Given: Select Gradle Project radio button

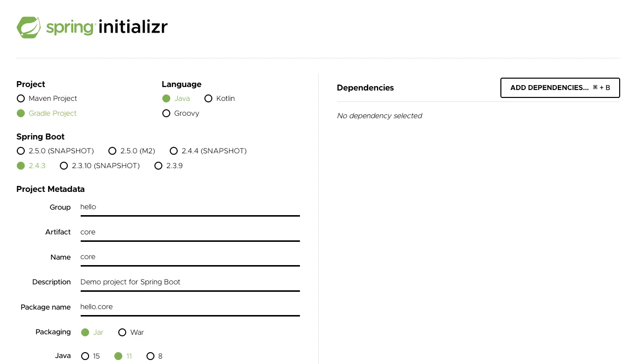Looking at the screenshot, I should coord(21,113).
